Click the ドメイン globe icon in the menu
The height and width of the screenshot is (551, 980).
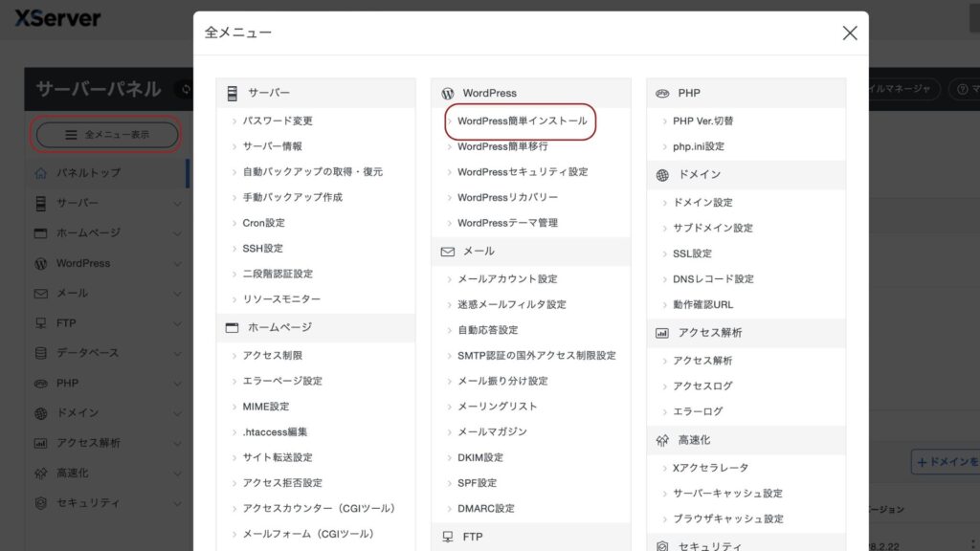tap(662, 175)
